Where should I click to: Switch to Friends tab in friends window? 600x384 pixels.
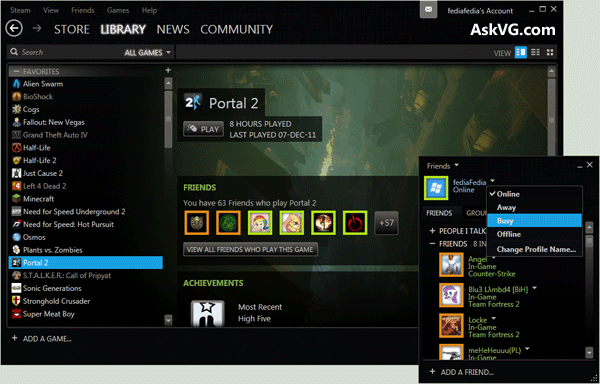point(439,213)
